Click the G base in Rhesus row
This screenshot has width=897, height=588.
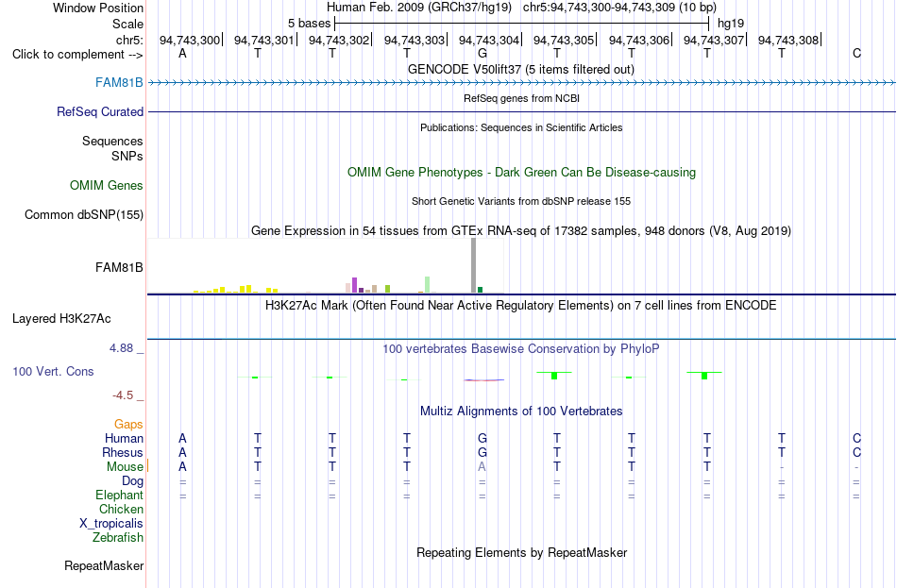point(482,452)
